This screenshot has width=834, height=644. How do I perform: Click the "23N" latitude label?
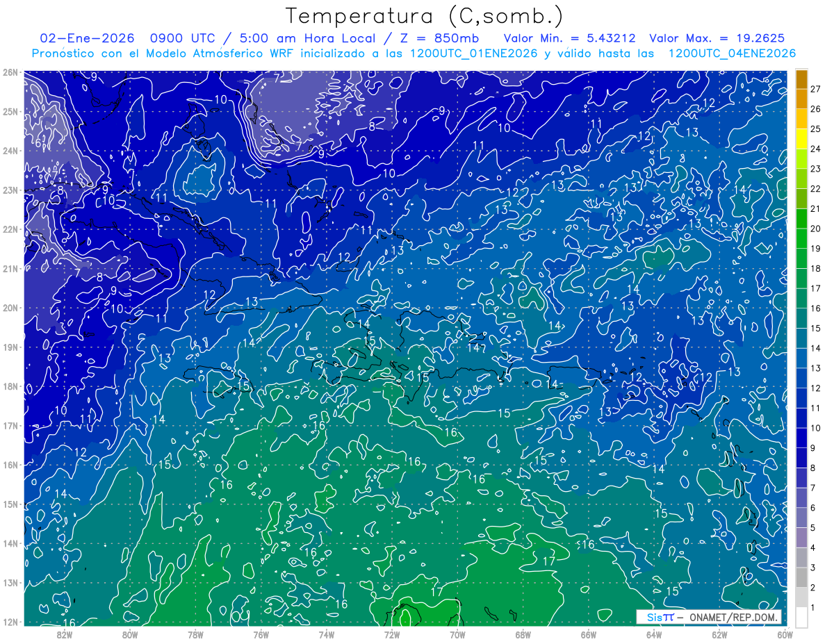coord(10,190)
